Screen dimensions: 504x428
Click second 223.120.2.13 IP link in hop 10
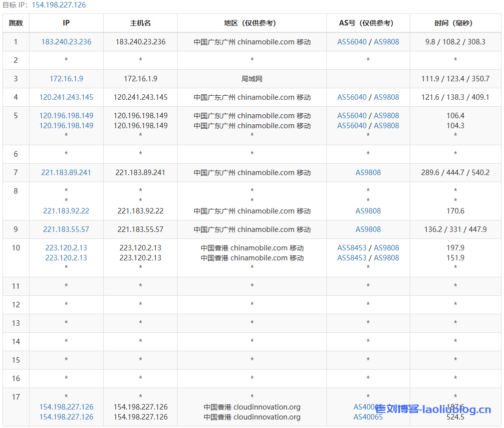click(x=66, y=258)
